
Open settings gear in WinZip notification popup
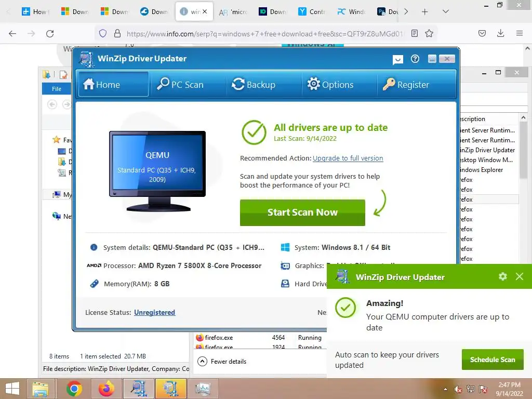point(503,276)
